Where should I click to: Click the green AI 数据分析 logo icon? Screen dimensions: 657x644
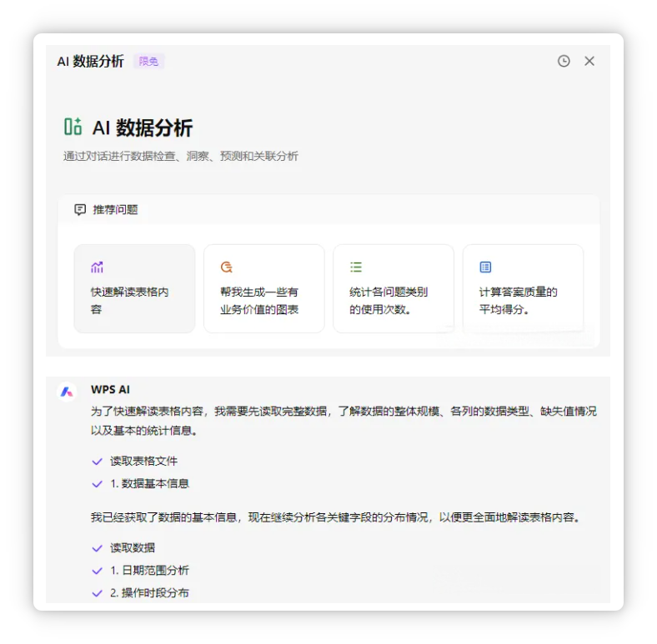(73, 127)
